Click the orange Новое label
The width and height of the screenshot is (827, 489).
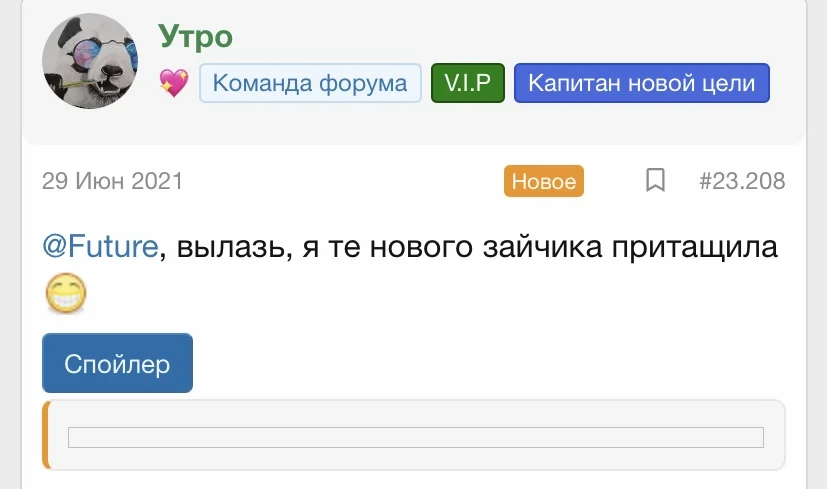[x=543, y=181]
